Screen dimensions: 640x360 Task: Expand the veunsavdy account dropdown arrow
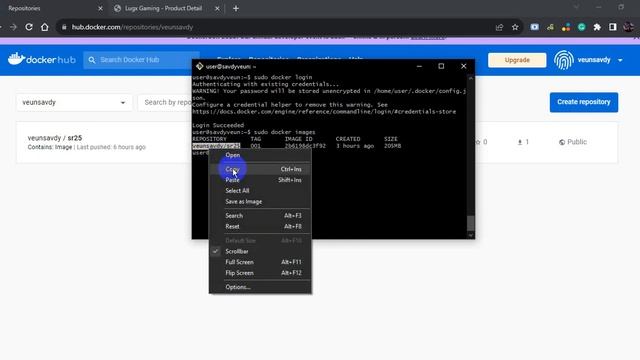click(620, 60)
